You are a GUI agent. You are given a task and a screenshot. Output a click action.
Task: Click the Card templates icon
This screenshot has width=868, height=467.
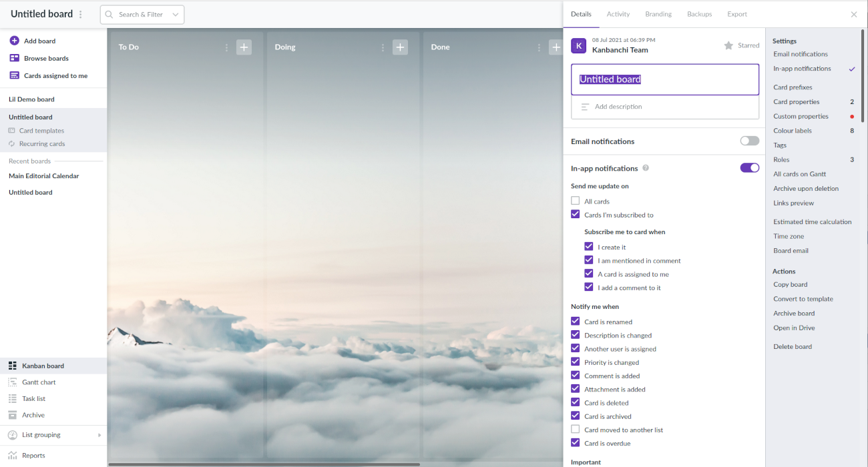click(x=11, y=131)
